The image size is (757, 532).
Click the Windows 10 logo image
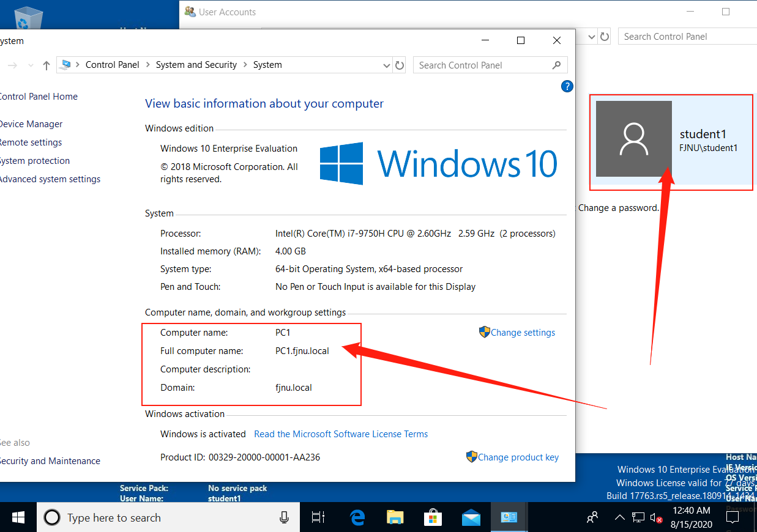(439, 164)
